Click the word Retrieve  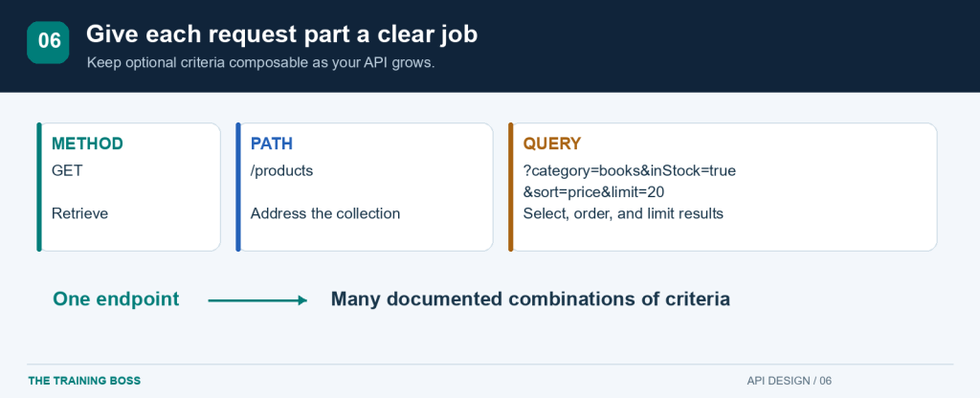coord(80,213)
